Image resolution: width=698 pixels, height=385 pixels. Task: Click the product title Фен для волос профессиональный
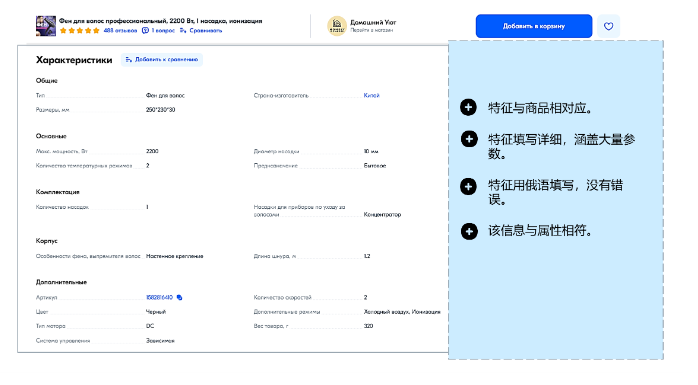coord(161,21)
